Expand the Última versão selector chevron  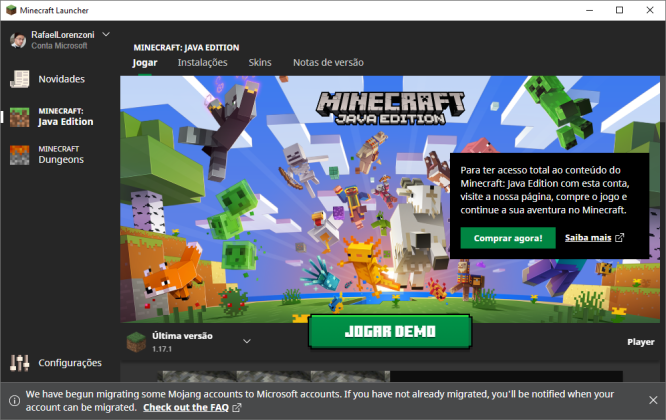(247, 341)
